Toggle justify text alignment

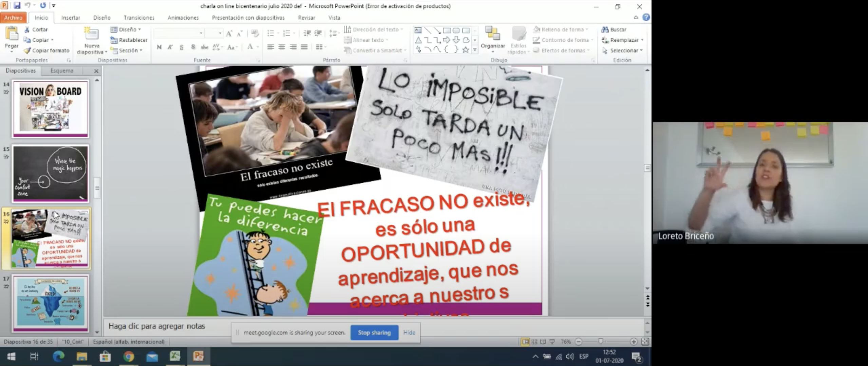tap(304, 47)
